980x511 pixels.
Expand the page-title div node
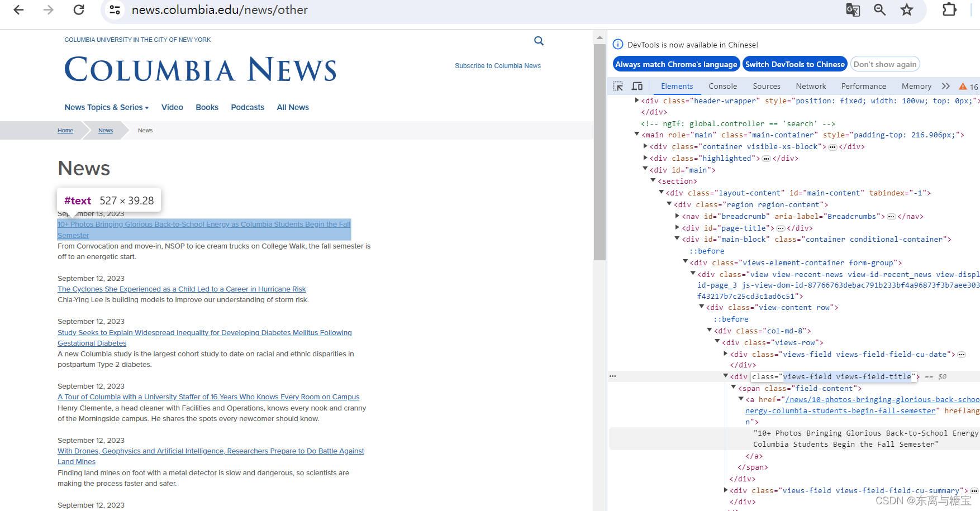point(677,228)
